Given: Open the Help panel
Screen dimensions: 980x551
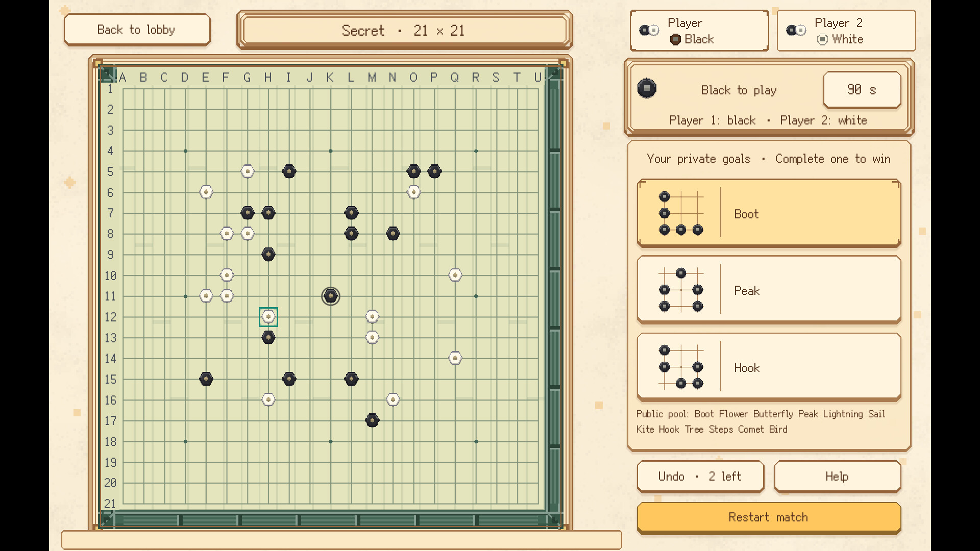Looking at the screenshot, I should coord(837,477).
